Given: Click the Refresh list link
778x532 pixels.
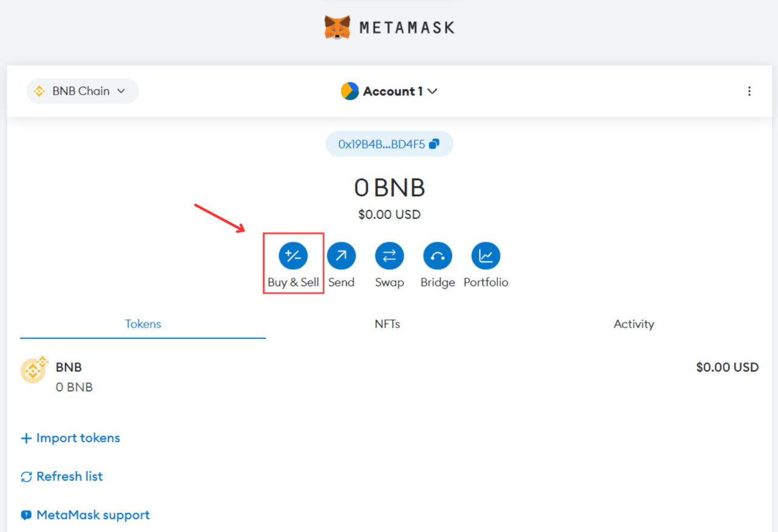Looking at the screenshot, I should pyautogui.click(x=69, y=476).
